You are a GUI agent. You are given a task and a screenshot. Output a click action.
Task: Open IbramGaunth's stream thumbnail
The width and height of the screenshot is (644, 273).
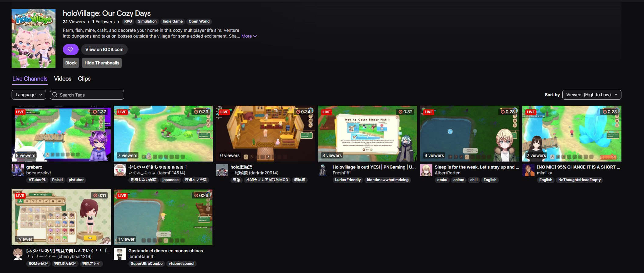point(163,217)
